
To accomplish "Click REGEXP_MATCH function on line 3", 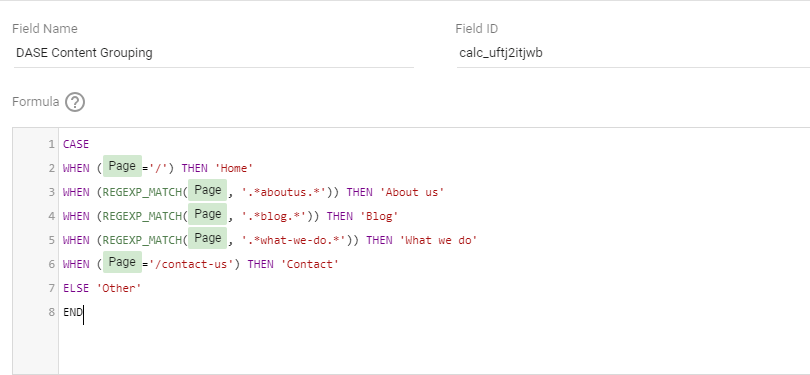I will 142,192.
